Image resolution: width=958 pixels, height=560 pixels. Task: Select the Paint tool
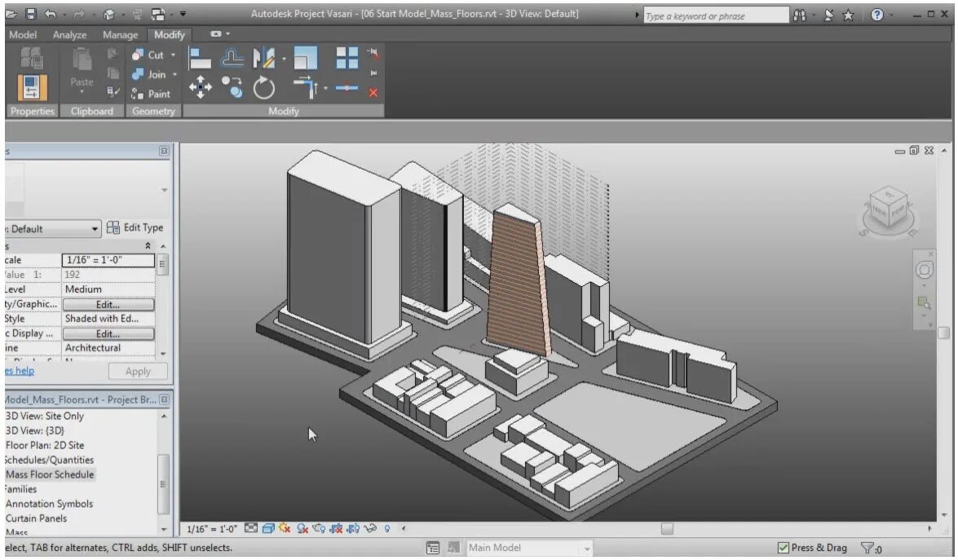point(151,94)
